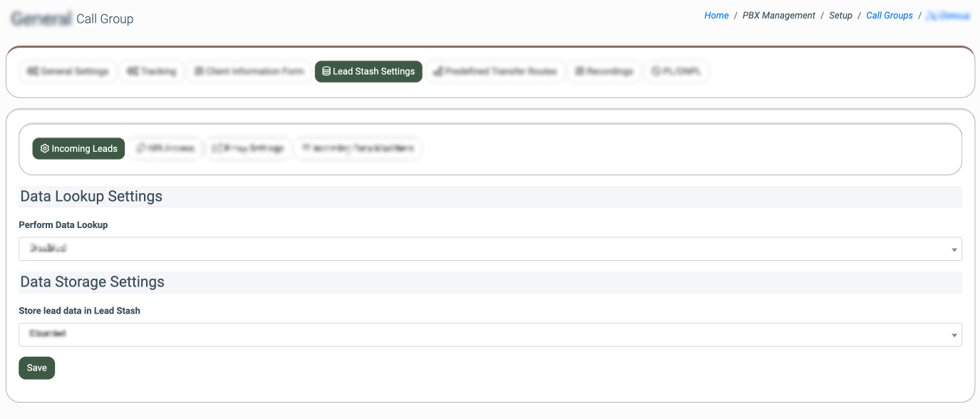This screenshot has height=419, width=980.
Task: Click the Tracking tab icon
Action: 132,71
